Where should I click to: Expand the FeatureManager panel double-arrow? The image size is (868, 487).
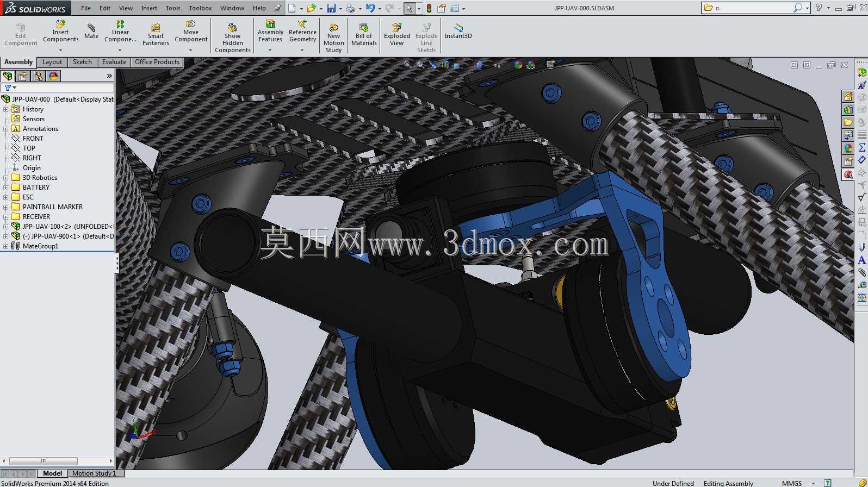109,76
